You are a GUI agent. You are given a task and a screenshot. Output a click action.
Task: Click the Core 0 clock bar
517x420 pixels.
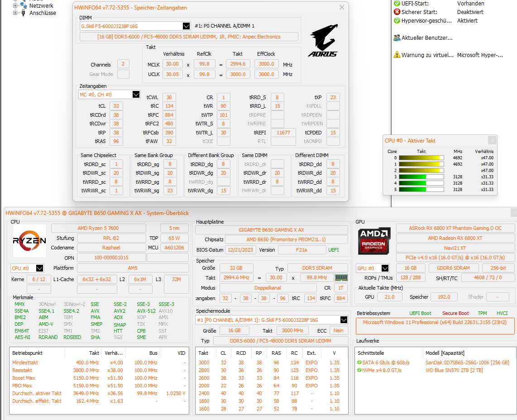pos(421,158)
